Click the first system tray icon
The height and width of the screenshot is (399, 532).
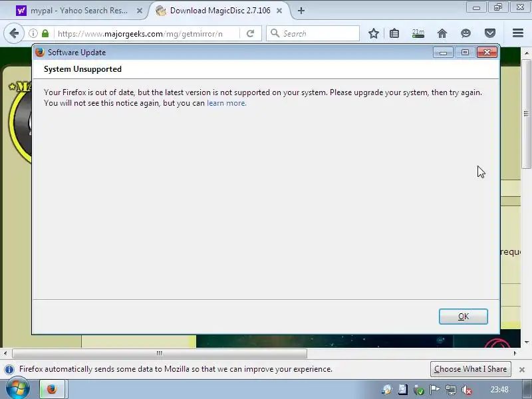pos(386,390)
